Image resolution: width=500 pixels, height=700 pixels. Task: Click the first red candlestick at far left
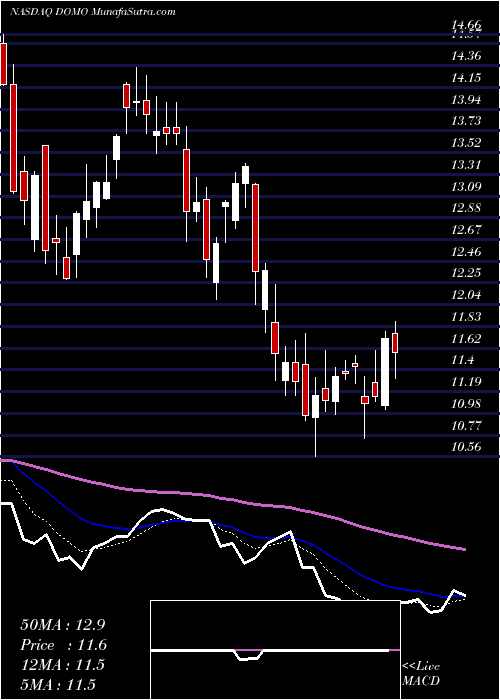(x=3, y=63)
